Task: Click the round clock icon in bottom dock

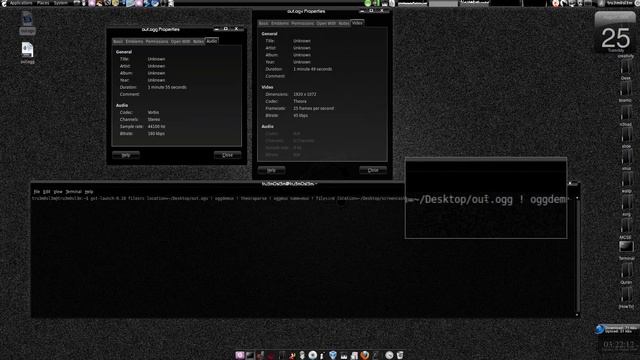Action: [x=389, y=355]
